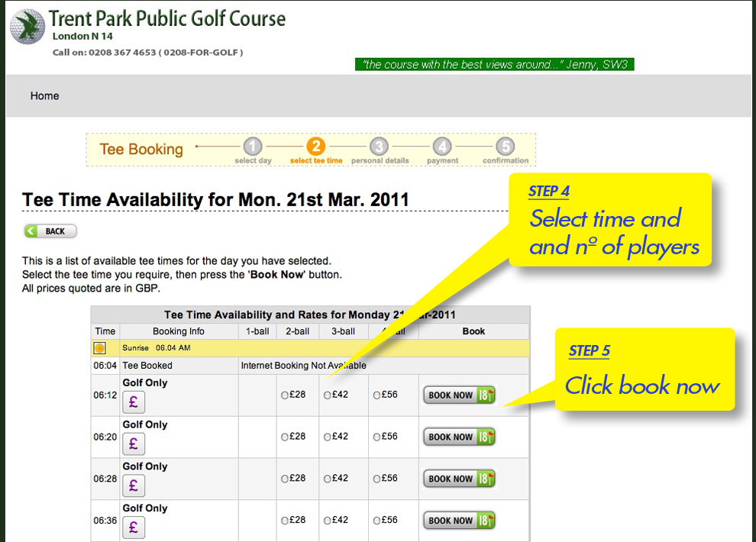Click Book Now for the 06:28 tee time

[x=459, y=479]
